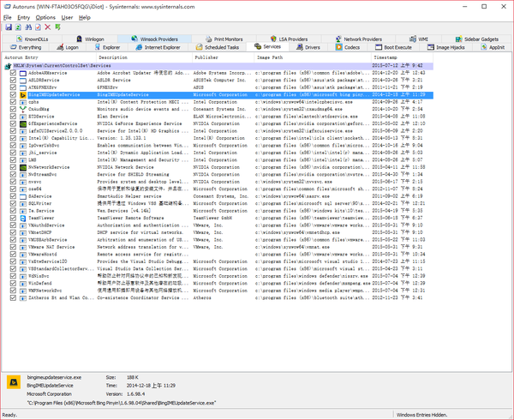Toggle the ZAtheros Bt and Wlan checkbox
The height and width of the screenshot is (420, 514).
coord(13,297)
